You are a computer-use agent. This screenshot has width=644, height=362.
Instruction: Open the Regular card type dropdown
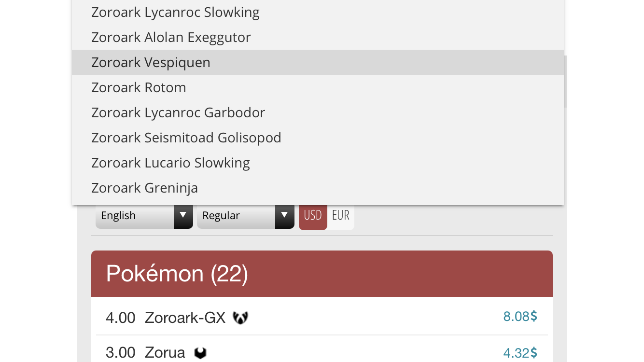pos(246,215)
